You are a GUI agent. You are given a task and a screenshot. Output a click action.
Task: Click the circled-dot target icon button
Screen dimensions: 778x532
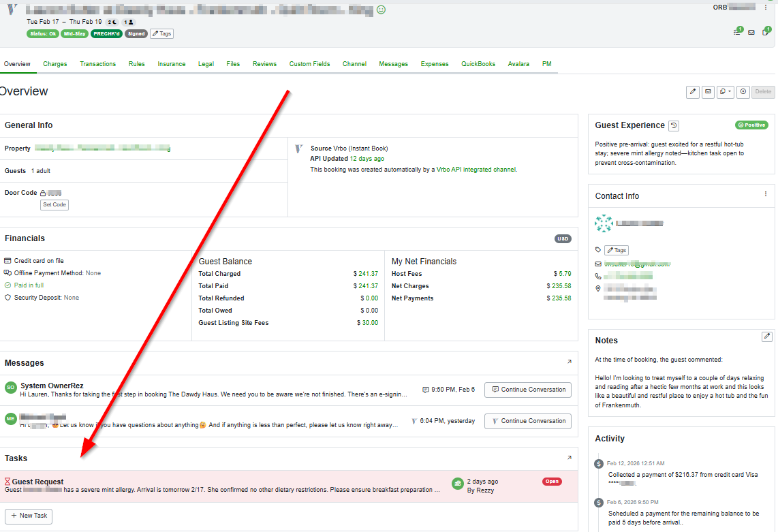(x=743, y=92)
